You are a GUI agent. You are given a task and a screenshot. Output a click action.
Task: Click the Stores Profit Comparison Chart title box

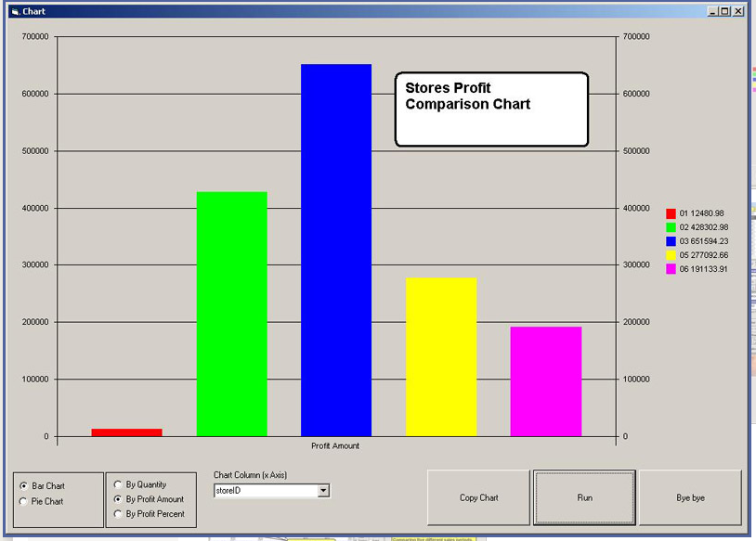click(491, 109)
